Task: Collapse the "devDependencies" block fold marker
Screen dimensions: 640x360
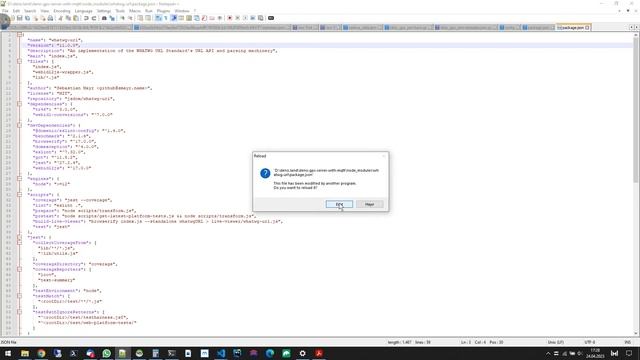Action: click(x=19, y=125)
